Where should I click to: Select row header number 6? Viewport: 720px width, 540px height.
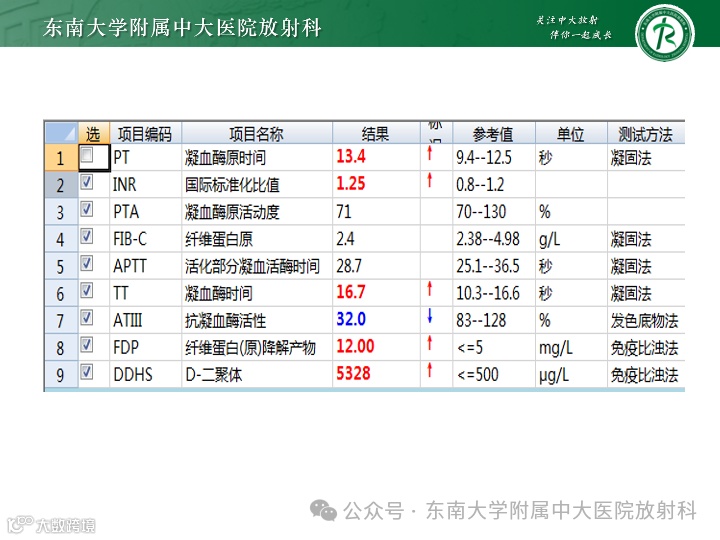tap(61, 293)
